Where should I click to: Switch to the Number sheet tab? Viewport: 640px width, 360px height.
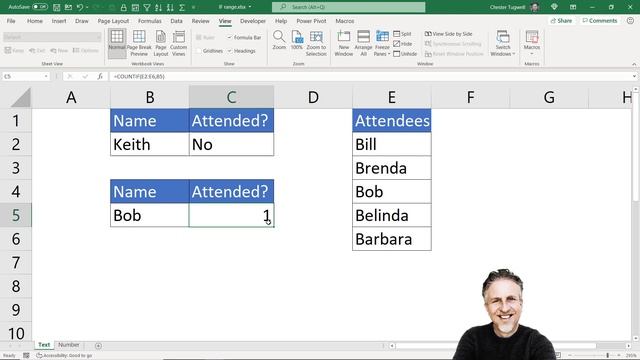pos(69,345)
